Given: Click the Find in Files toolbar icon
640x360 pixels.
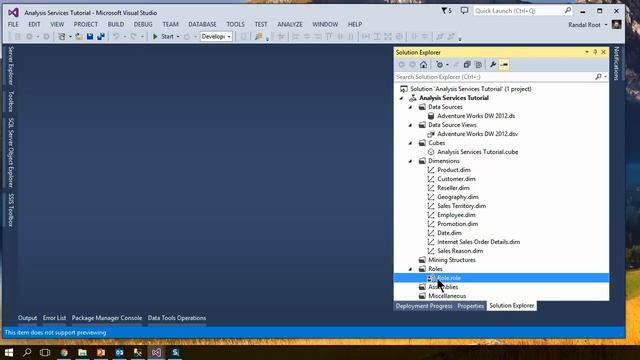Looking at the screenshot, I should (x=259, y=37).
